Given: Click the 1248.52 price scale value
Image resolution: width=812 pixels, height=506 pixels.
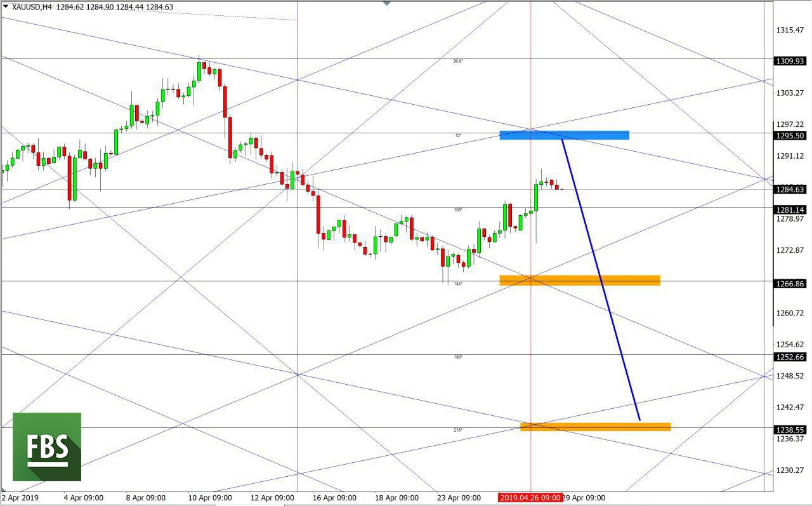Looking at the screenshot, I should point(790,376).
